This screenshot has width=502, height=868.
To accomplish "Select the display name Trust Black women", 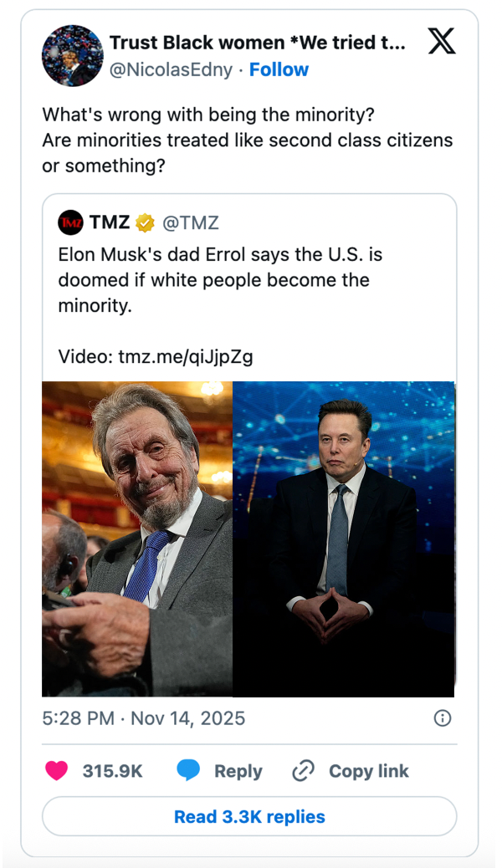I will pyautogui.click(x=209, y=42).
